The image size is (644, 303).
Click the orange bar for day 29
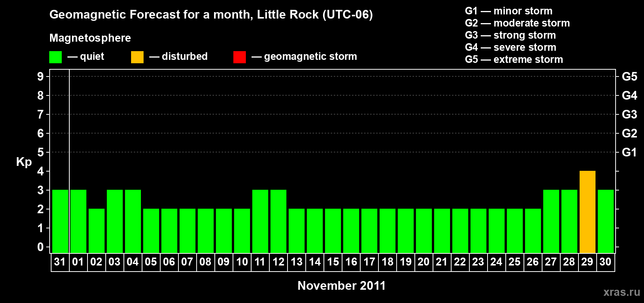pos(588,212)
